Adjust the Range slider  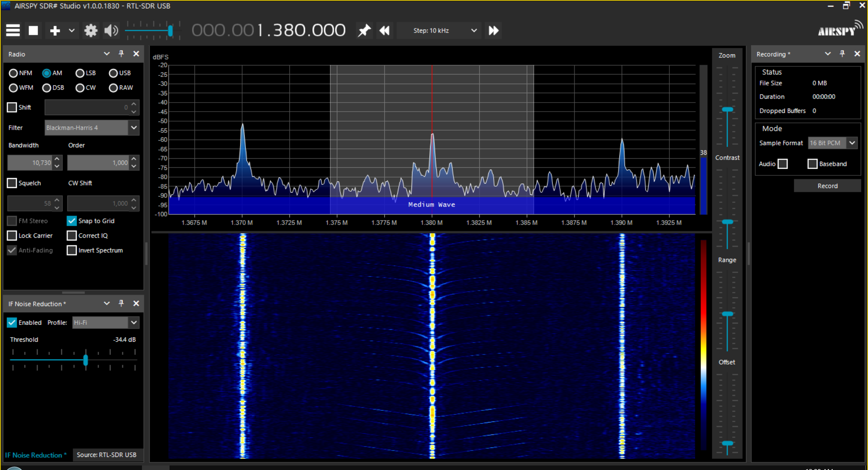(727, 314)
